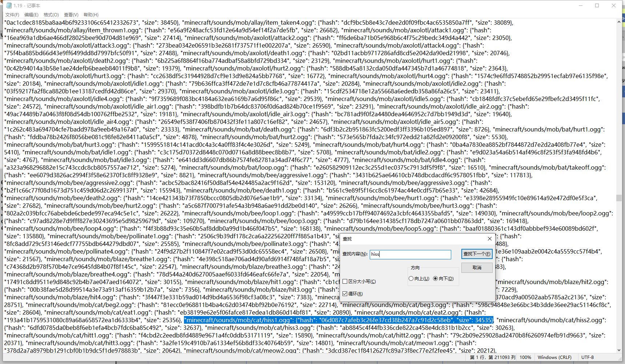Open the 文件(F) menu
The height and width of the screenshot is (364, 625).
pyautogui.click(x=12, y=15)
